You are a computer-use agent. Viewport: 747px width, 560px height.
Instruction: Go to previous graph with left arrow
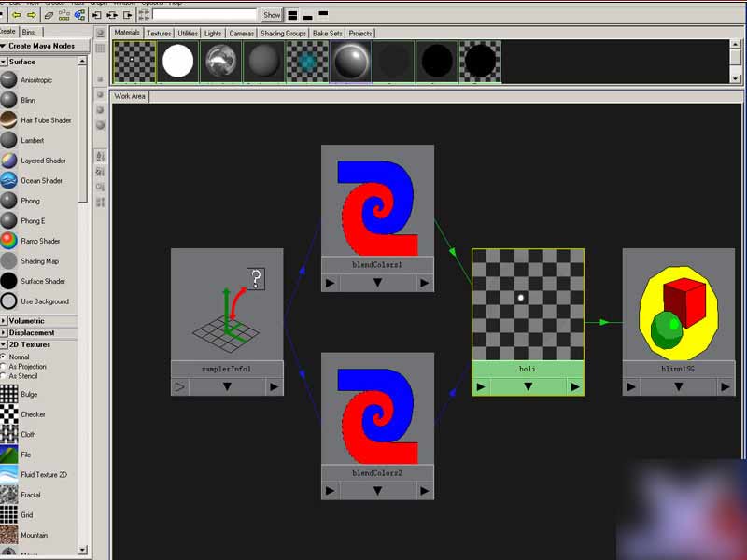(x=17, y=15)
